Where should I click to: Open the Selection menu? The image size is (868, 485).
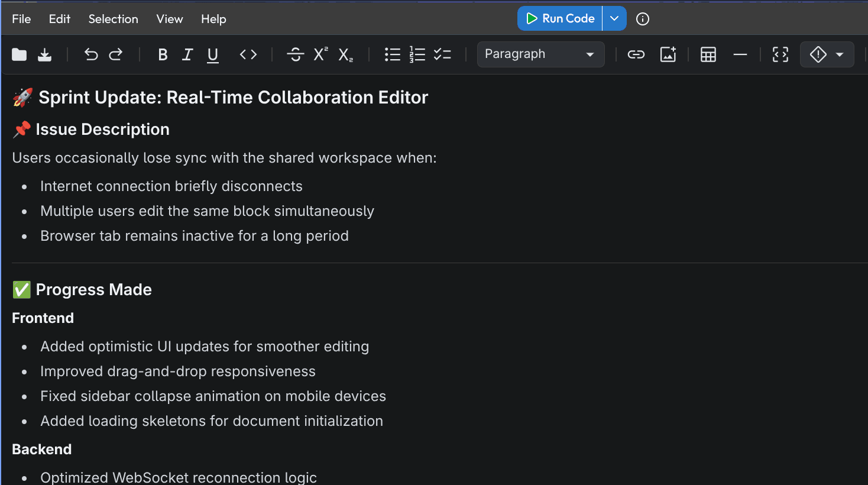[x=114, y=19]
